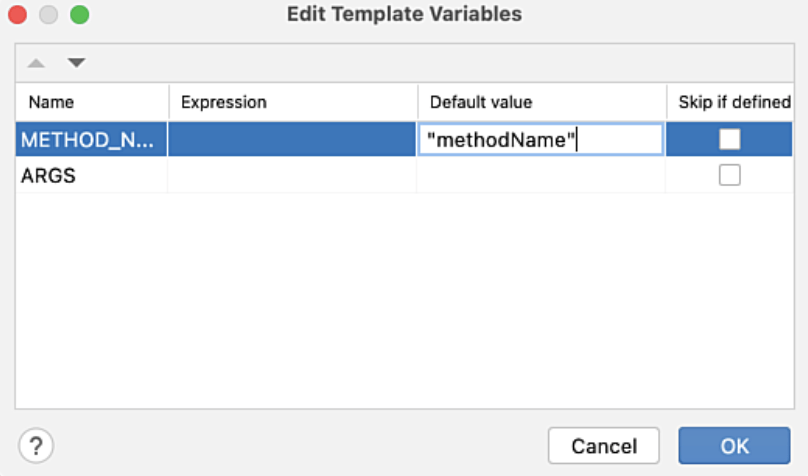808x476 pixels.
Task: Click the Expression column header
Action: click(x=224, y=102)
